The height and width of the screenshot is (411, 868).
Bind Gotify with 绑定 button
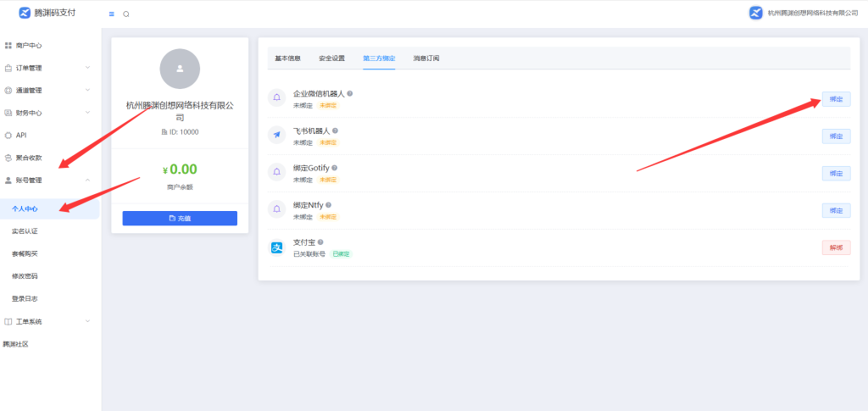[836, 173]
